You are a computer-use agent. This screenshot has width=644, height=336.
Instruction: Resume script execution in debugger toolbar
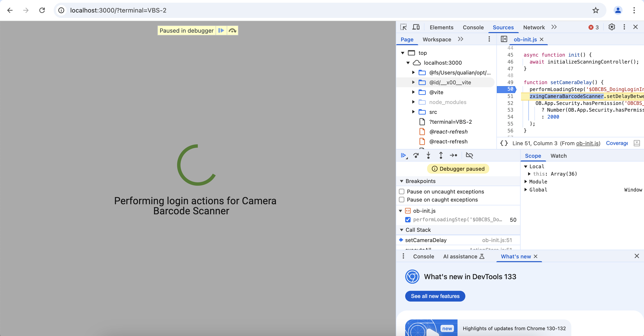pos(403,155)
